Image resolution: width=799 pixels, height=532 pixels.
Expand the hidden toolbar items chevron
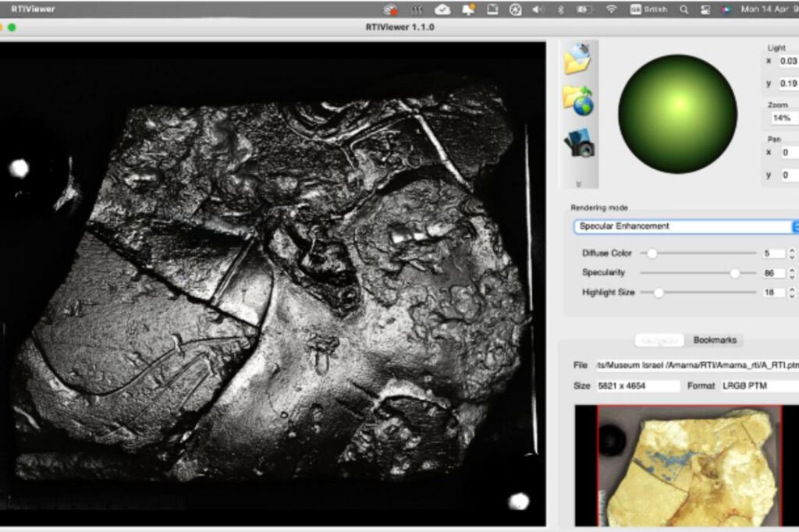[578, 184]
